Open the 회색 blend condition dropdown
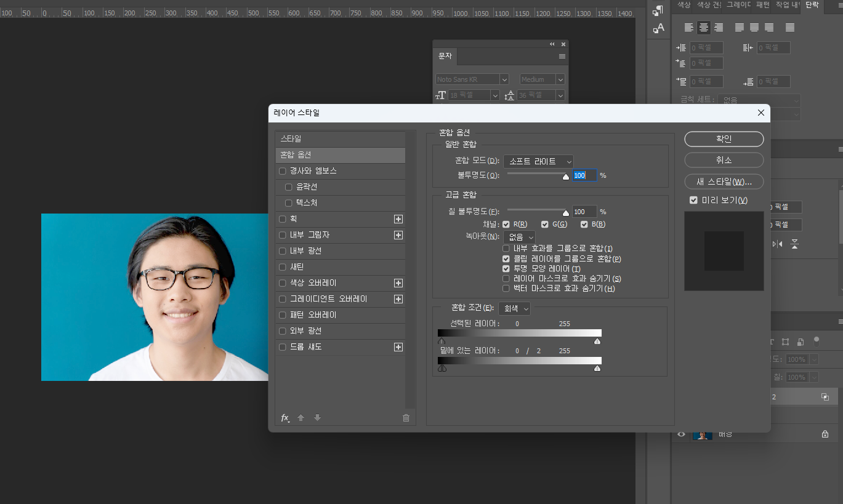The height and width of the screenshot is (504, 843). point(515,308)
